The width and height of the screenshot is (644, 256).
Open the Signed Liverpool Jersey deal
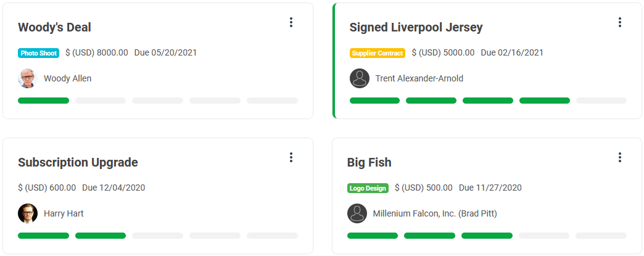[x=416, y=28]
